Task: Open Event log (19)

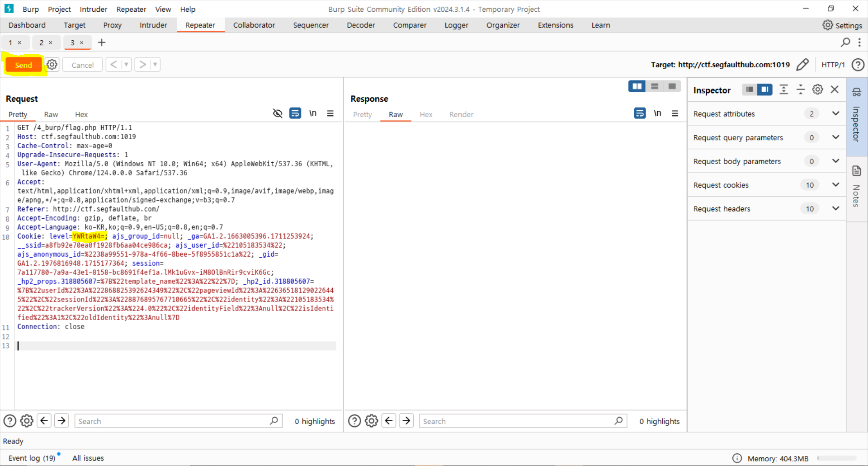Action: (32, 458)
